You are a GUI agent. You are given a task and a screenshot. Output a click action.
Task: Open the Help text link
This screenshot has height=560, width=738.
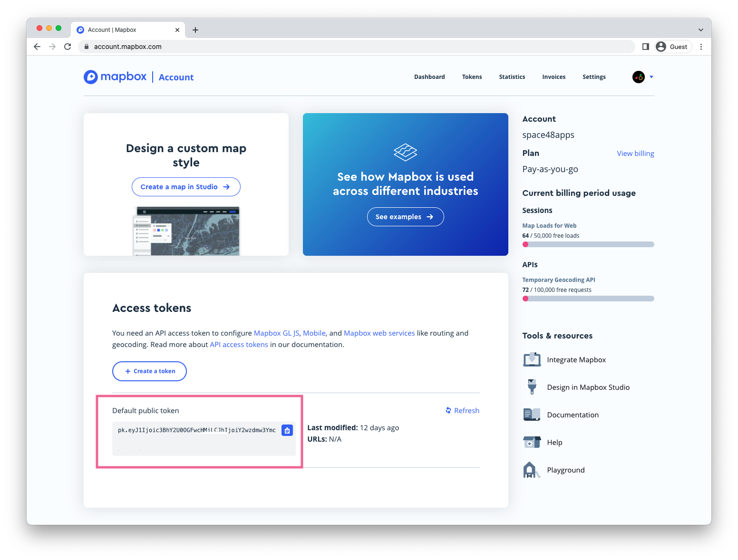click(x=554, y=443)
